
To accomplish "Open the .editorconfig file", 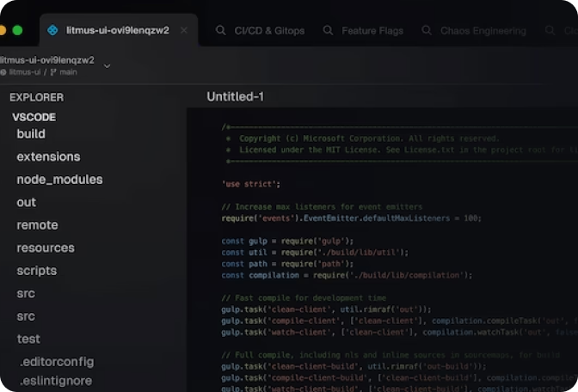I will click(x=57, y=362).
